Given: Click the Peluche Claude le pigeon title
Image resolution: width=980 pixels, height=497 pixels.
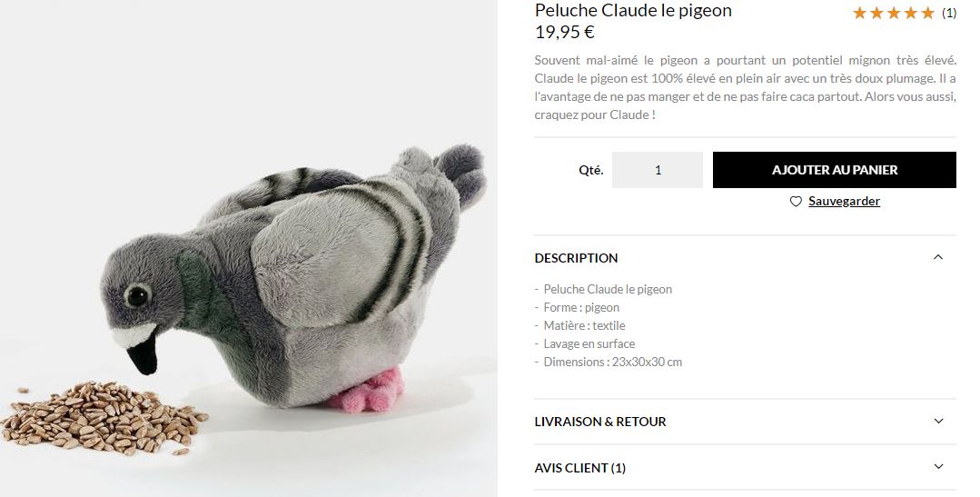Looking at the screenshot, I should 633,10.
